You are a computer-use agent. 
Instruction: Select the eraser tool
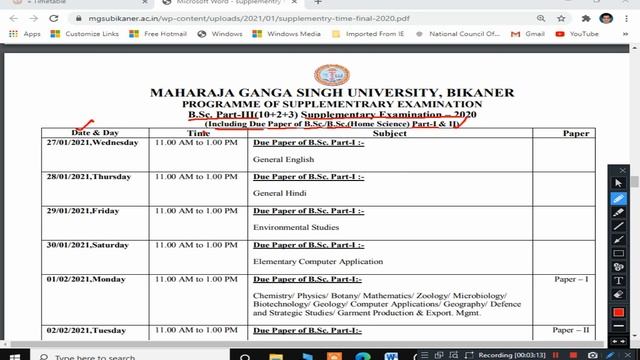pyautogui.click(x=618, y=295)
